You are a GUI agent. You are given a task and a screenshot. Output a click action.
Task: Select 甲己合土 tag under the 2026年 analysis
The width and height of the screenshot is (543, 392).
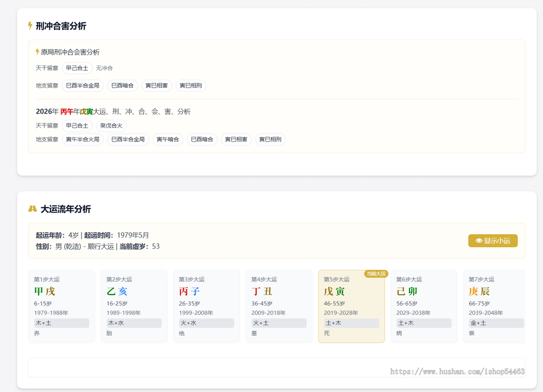click(77, 126)
